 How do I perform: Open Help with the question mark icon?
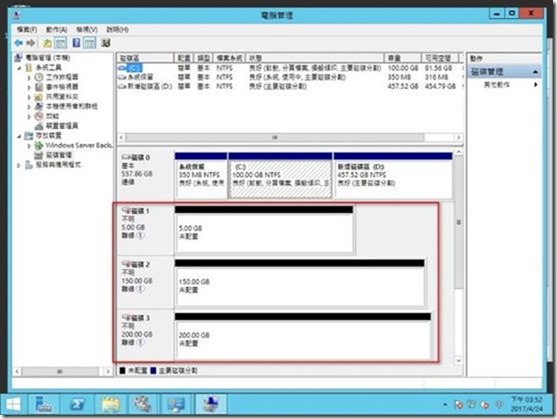pos(76,43)
